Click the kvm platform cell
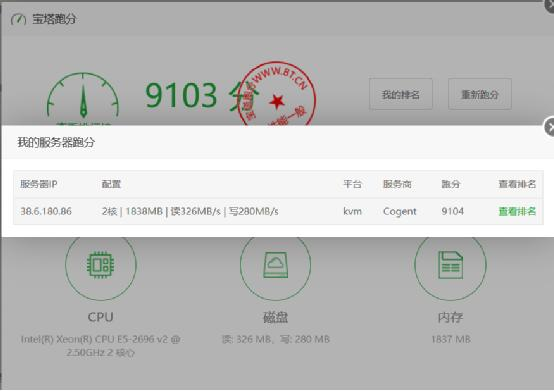This screenshot has width=554, height=391. [x=352, y=211]
